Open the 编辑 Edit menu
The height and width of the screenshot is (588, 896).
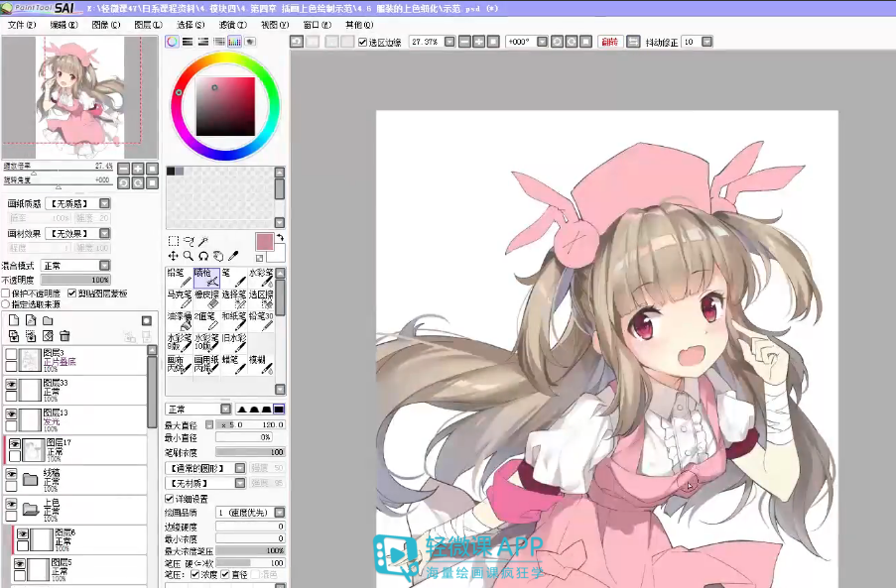64,25
